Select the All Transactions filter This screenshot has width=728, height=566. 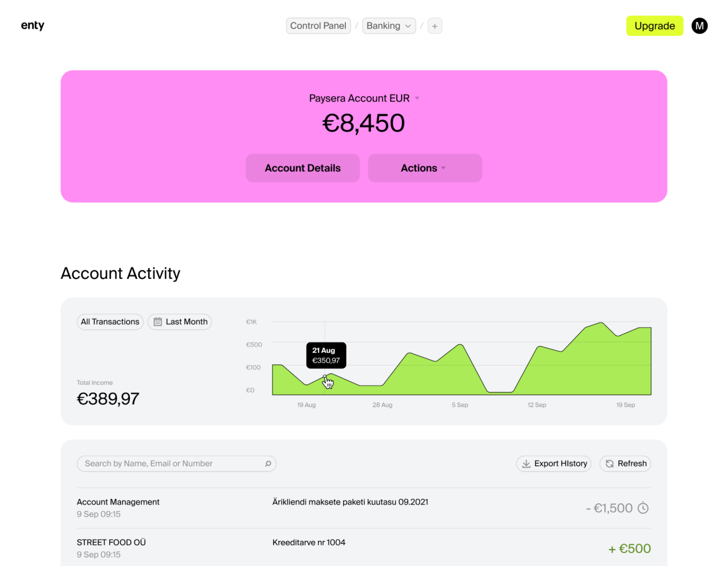(x=110, y=322)
